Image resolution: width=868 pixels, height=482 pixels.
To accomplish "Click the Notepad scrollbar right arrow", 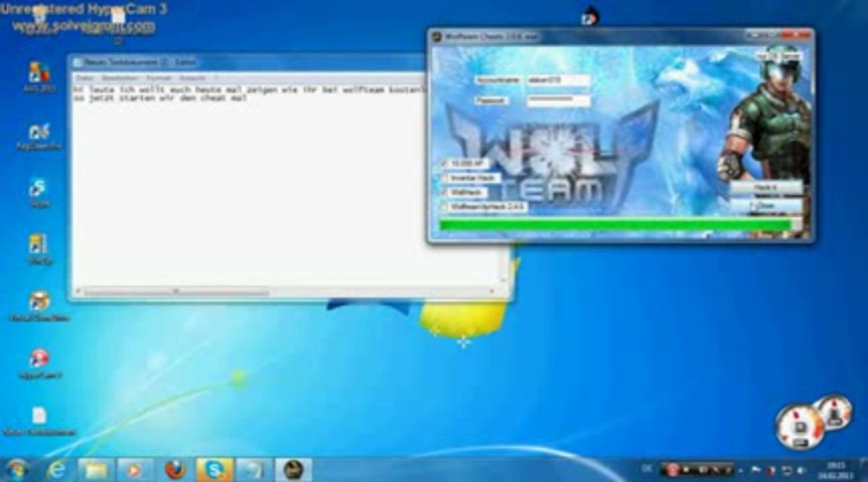I will (x=494, y=292).
